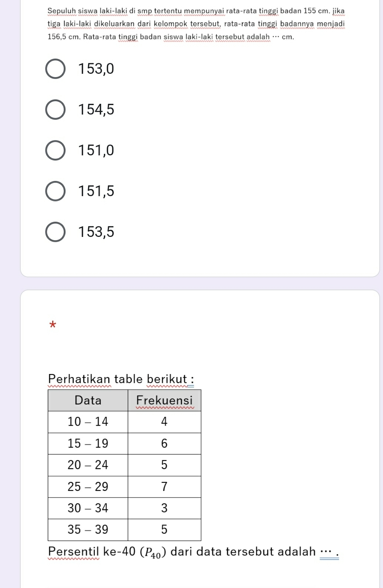Click the frequency cell showing 7
This screenshot has width=383, height=588.
click(164, 486)
